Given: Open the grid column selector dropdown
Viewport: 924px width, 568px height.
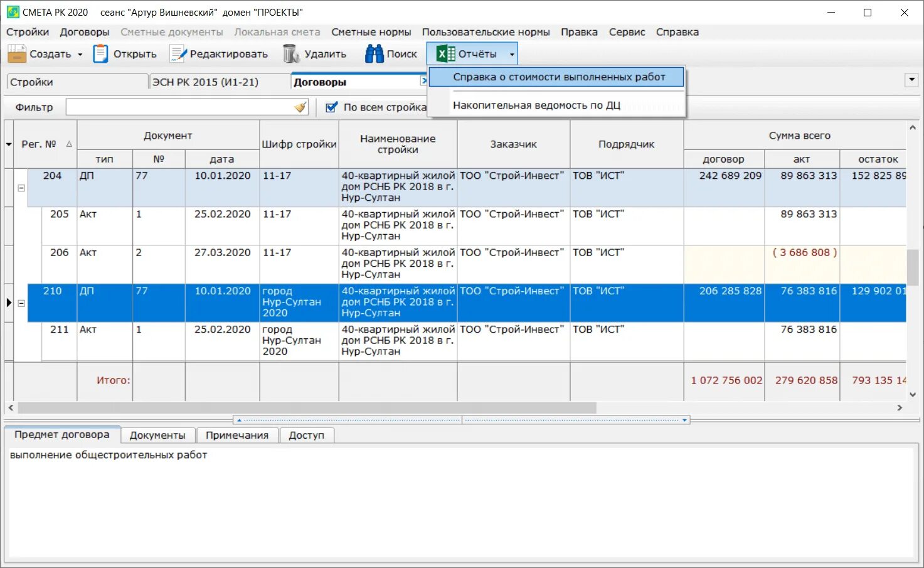Looking at the screenshot, I should 9,144.
